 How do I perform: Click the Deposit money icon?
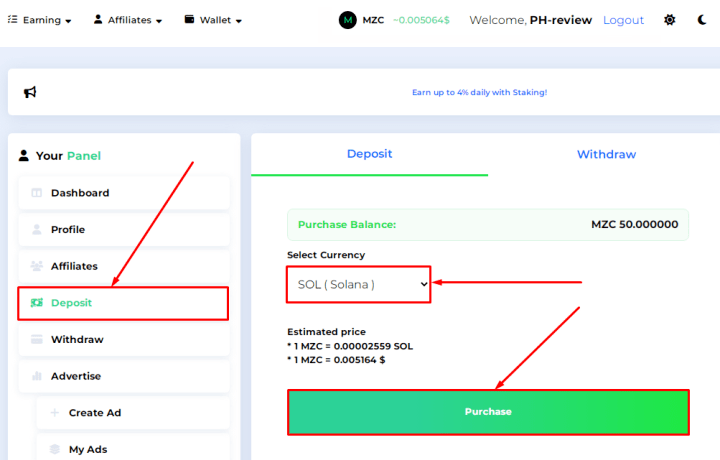click(37, 303)
